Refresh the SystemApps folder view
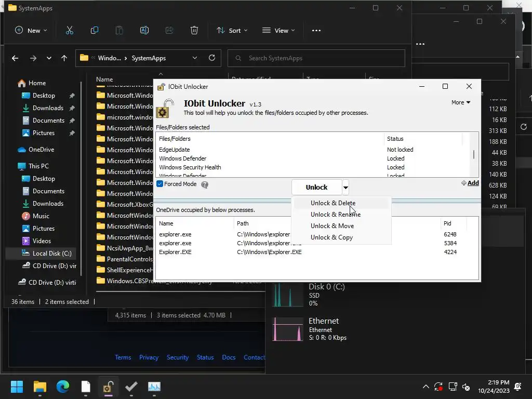Image resolution: width=532 pixels, height=399 pixels. click(212, 58)
